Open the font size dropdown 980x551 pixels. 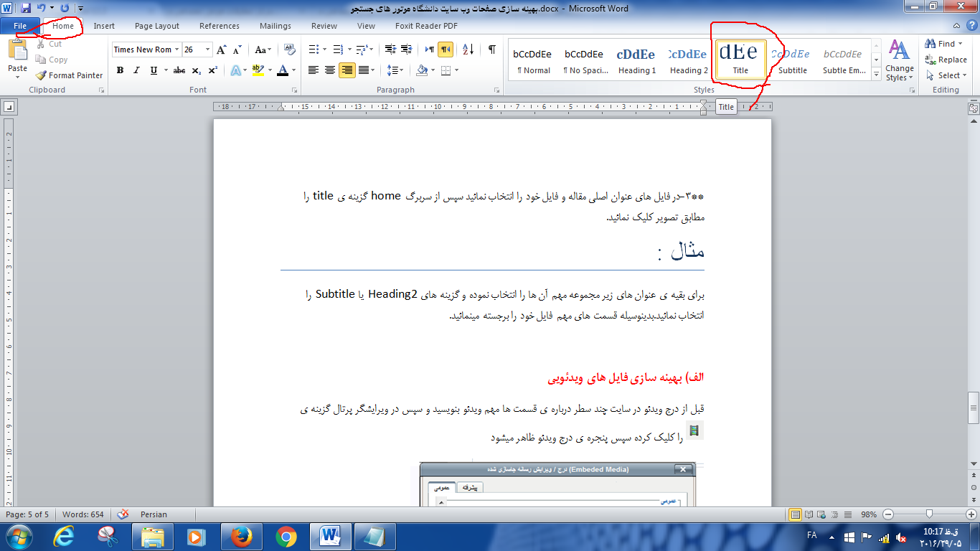click(208, 50)
